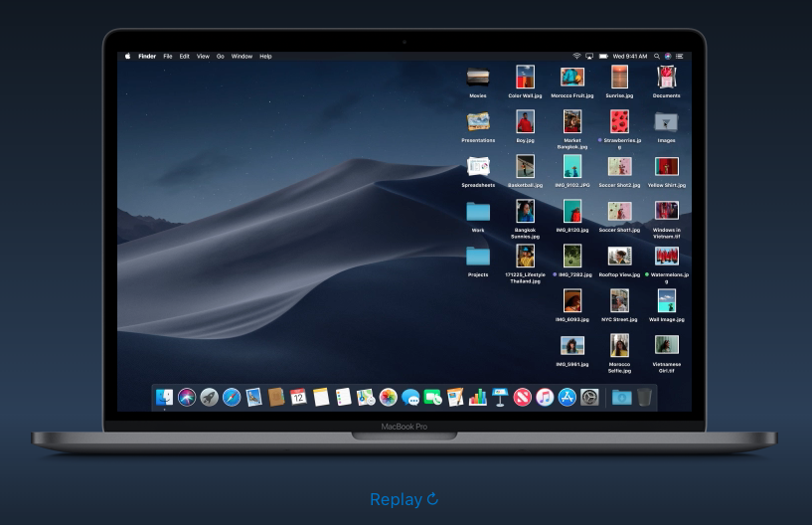Launch Siri from the dock

click(187, 398)
